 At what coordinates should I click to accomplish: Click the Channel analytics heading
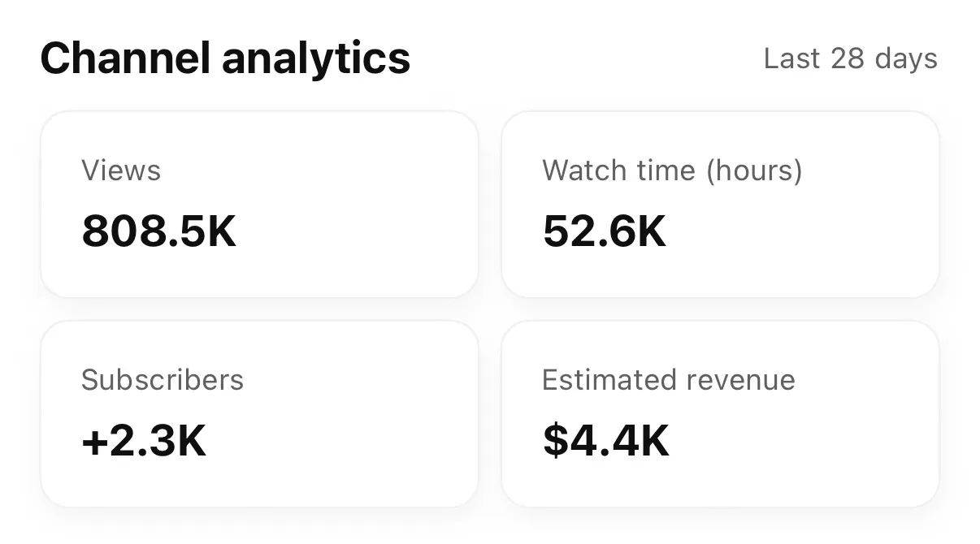pos(227,57)
